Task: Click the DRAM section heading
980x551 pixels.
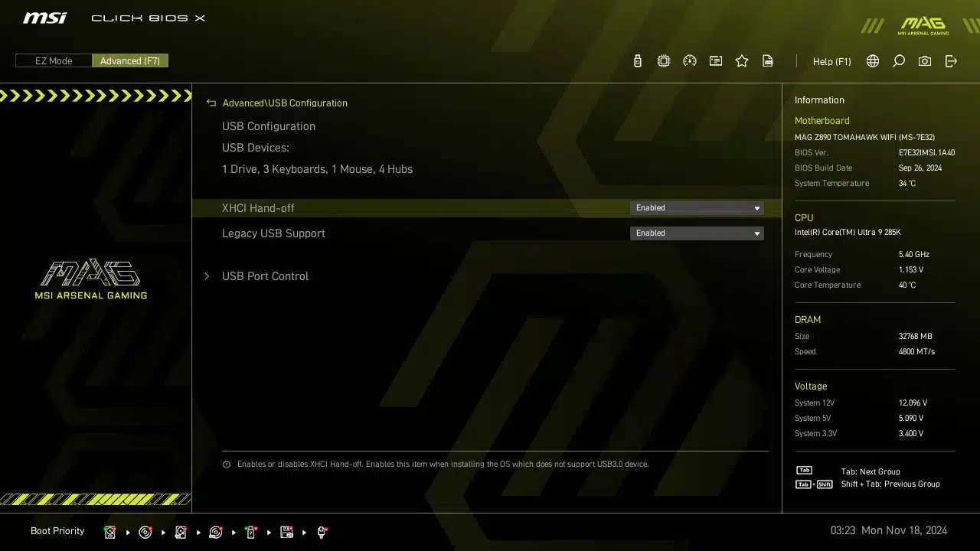Action: [x=808, y=320]
